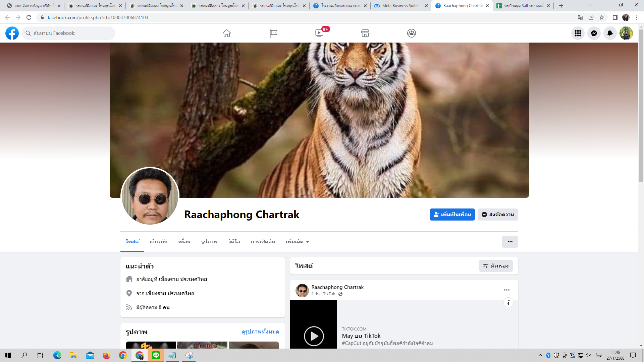
Task: Open the posts filter ตัวกรอง button
Action: (x=495, y=266)
